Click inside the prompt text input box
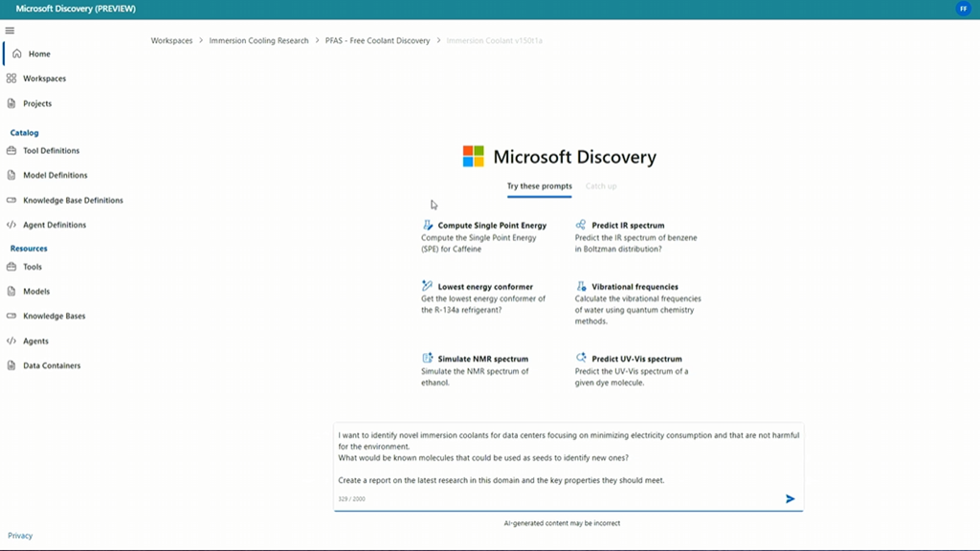 click(x=568, y=457)
